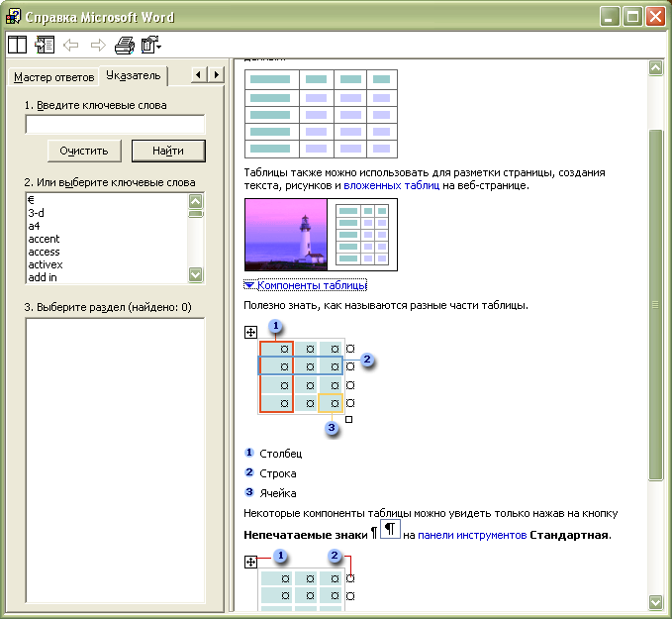Select the Указатель tab
672x619 pixels.
pos(134,75)
